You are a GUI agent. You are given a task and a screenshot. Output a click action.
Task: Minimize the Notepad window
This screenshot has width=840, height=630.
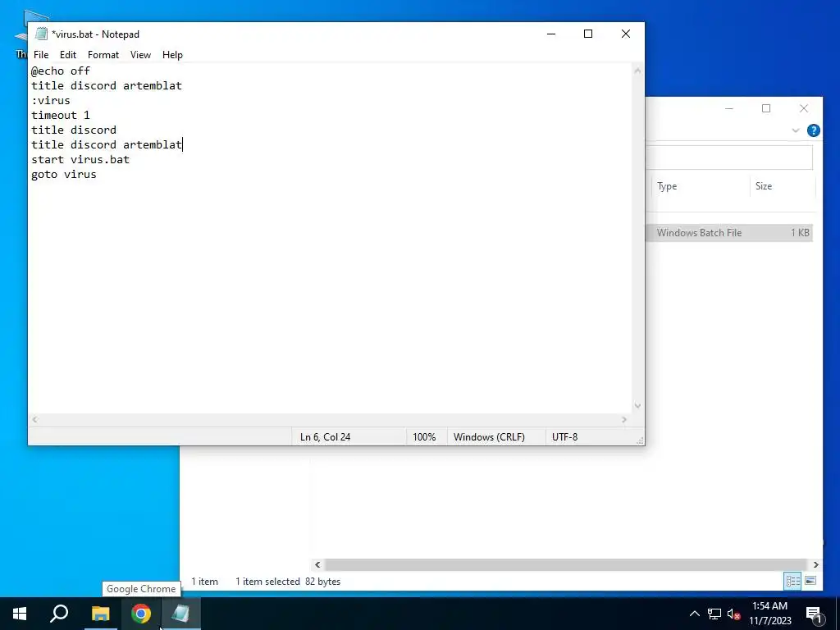click(x=551, y=34)
